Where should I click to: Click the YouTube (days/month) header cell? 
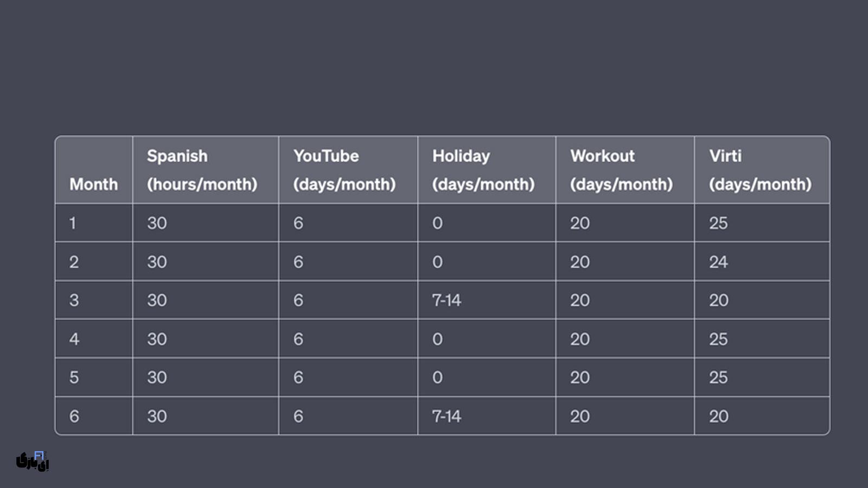tap(344, 170)
